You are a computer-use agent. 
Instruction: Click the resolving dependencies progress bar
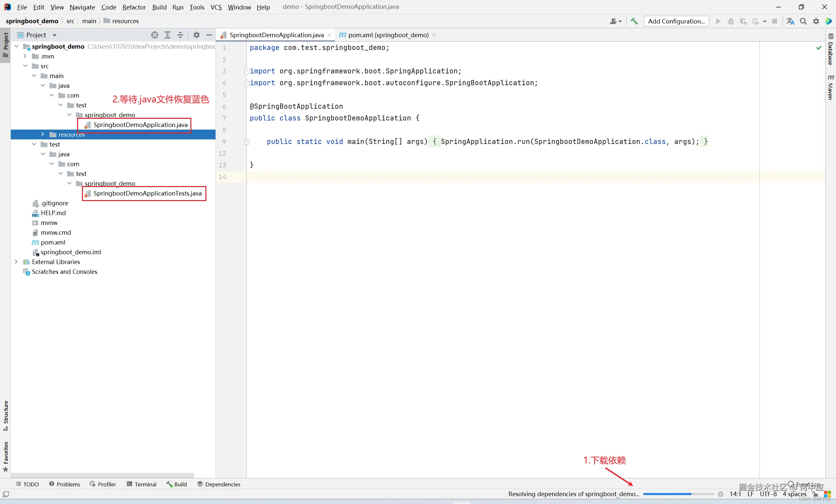pos(678,494)
